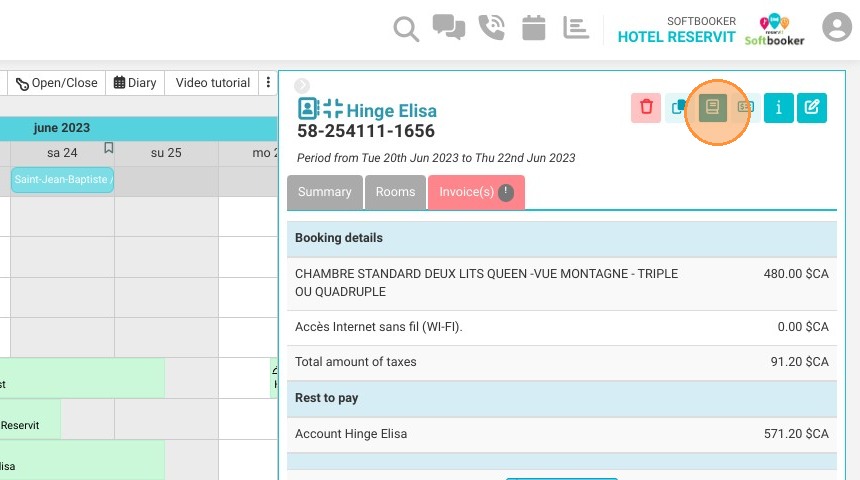860x480 pixels.
Task: Open the statistics chart icon
Action: [576, 27]
